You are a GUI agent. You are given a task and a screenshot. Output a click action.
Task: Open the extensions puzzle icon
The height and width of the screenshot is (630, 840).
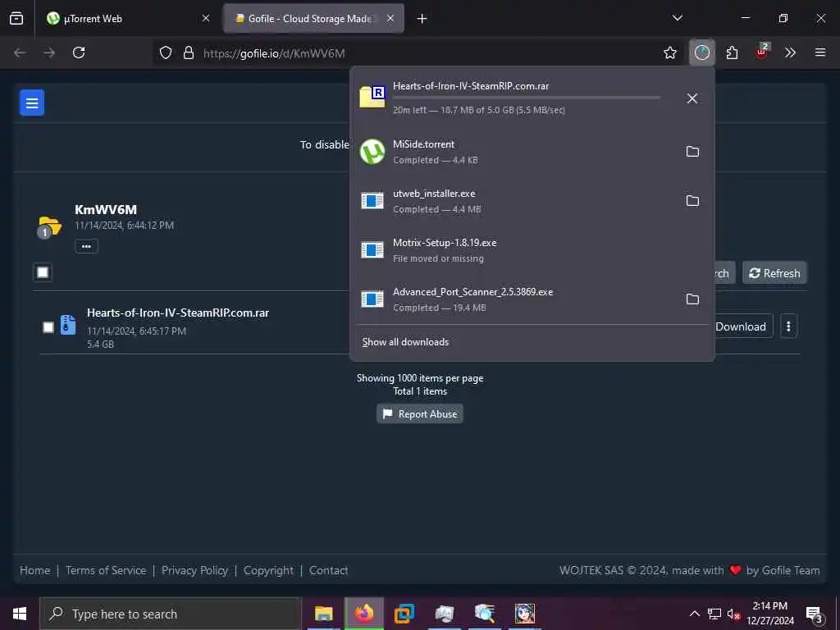732,52
